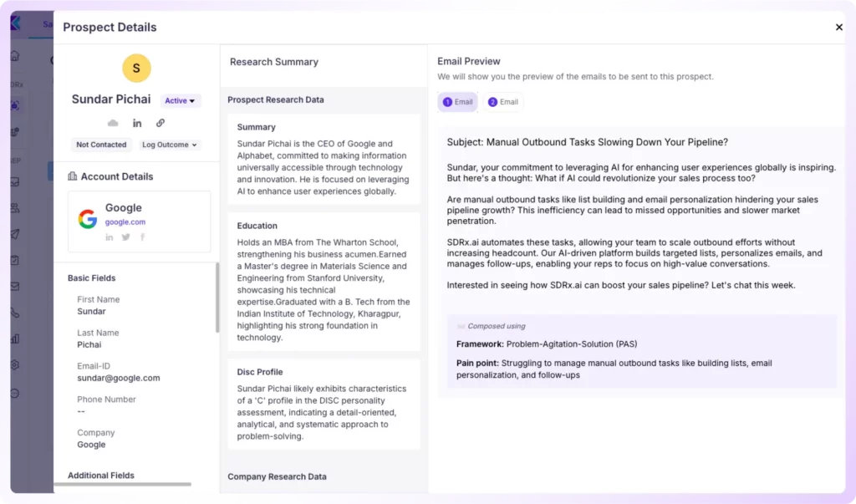
Task: Click the Google account name
Action: click(124, 208)
